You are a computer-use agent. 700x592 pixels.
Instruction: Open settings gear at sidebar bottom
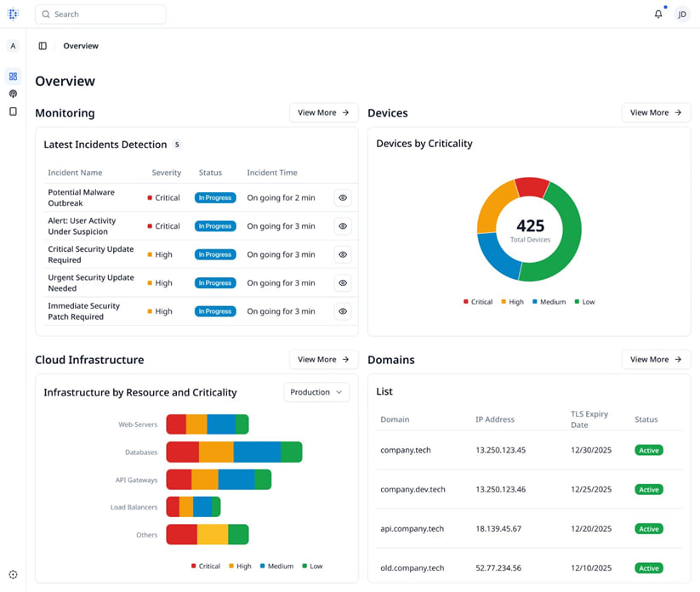[x=13, y=575]
